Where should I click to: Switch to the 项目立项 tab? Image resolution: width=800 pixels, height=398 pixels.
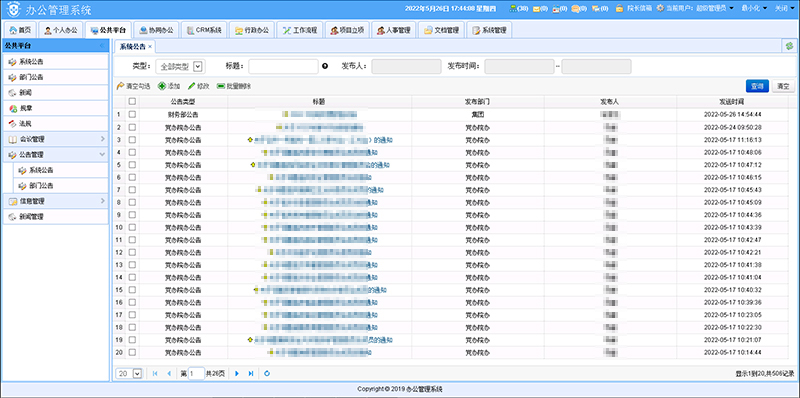coord(347,30)
